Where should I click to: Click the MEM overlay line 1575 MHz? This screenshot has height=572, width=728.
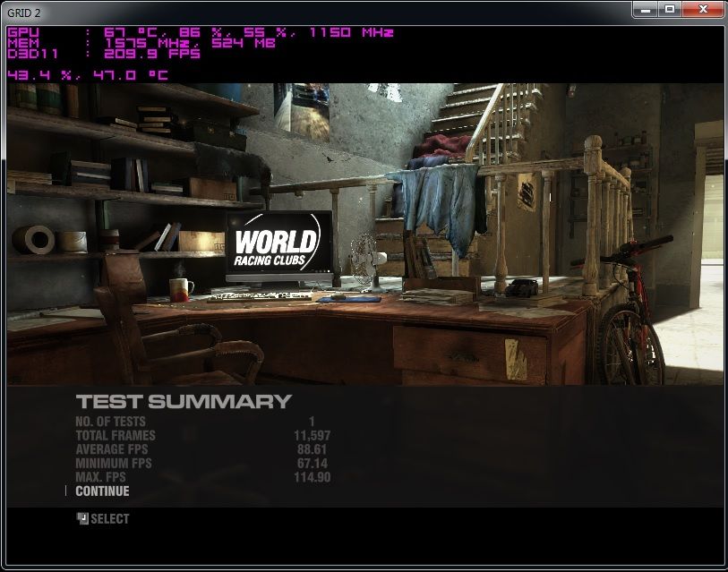pyautogui.click(x=141, y=43)
